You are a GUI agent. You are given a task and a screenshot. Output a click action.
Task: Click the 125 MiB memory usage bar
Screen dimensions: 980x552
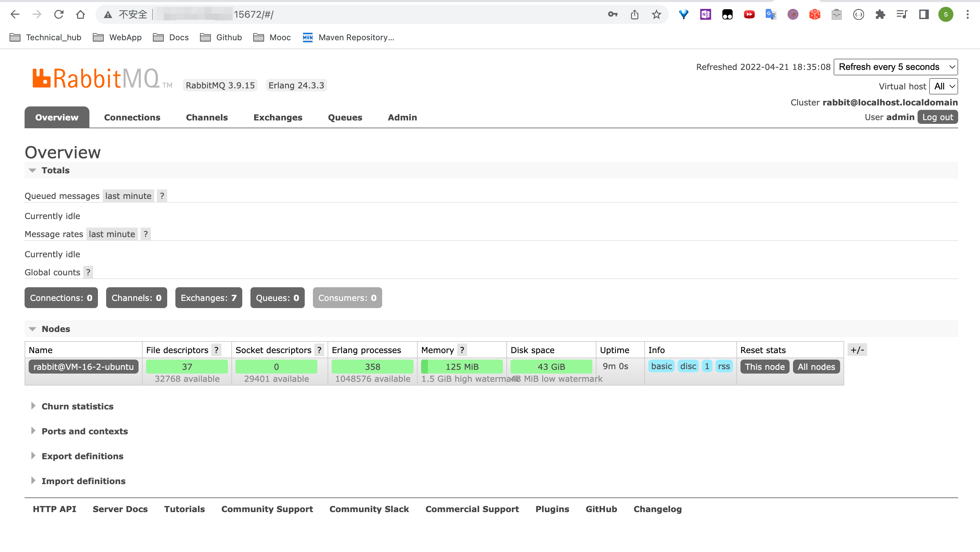point(462,367)
